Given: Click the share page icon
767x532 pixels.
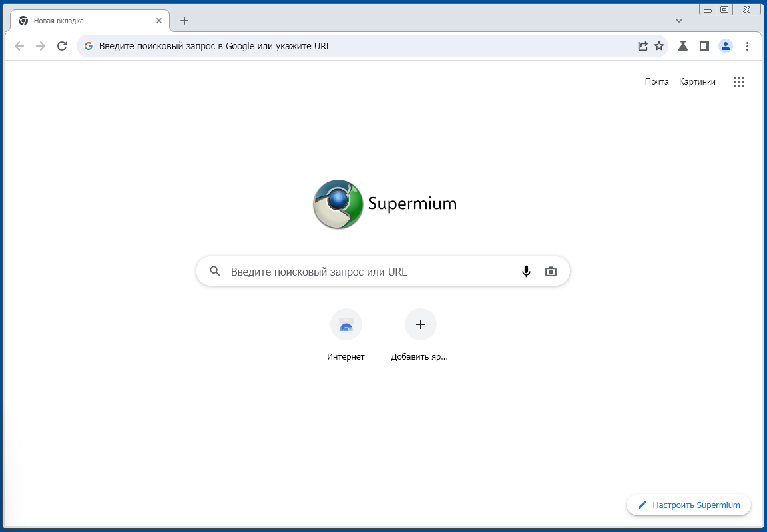Looking at the screenshot, I should [x=642, y=46].
